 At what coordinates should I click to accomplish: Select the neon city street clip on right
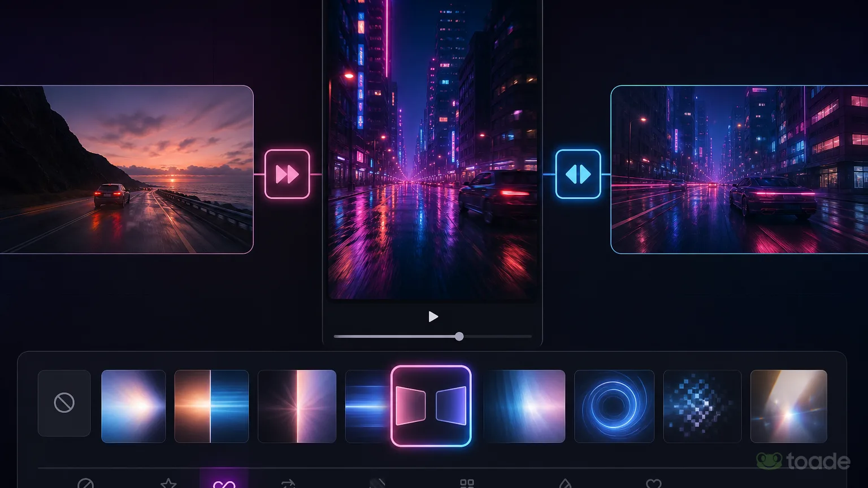click(x=739, y=169)
